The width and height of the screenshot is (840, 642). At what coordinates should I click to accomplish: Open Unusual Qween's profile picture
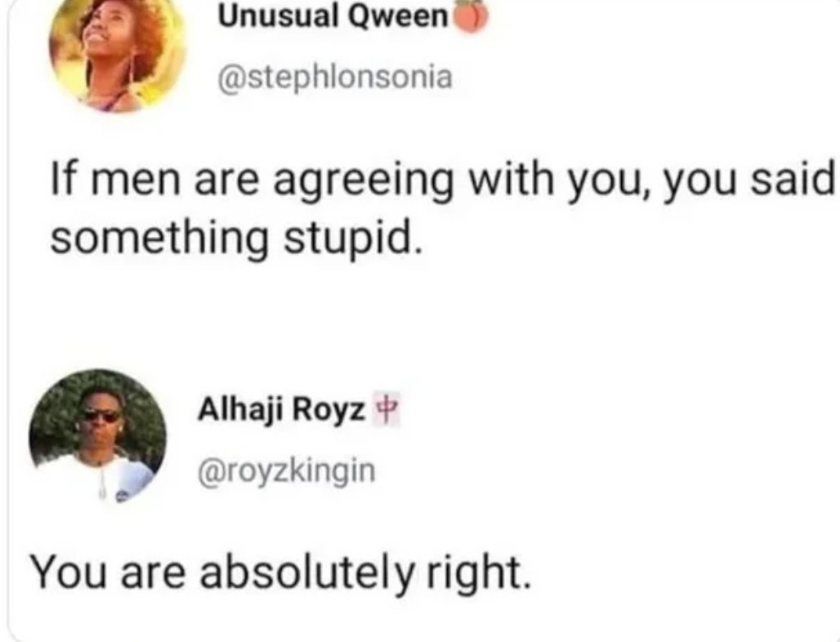[x=117, y=51]
